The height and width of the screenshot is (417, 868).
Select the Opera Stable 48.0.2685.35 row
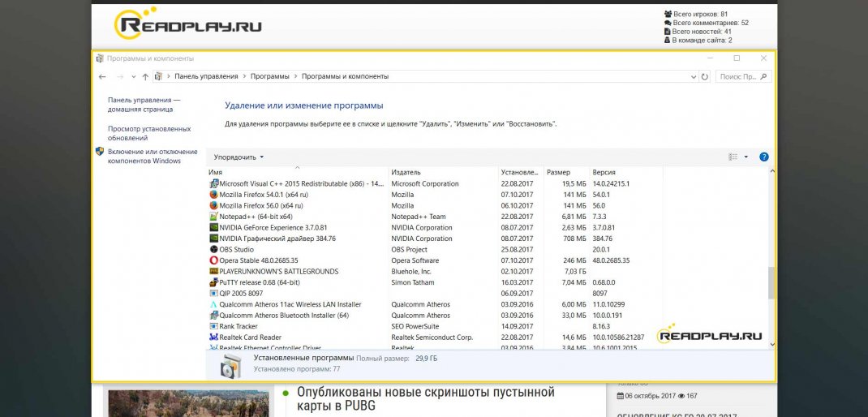point(434,260)
